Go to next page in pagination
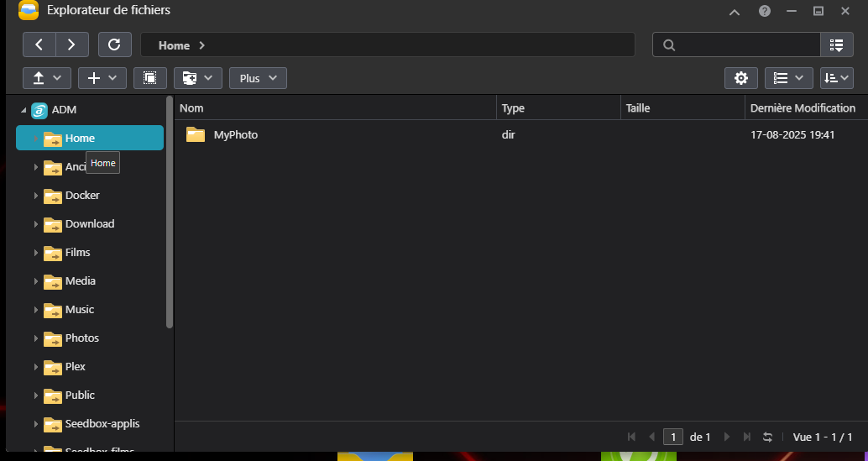This screenshot has width=868, height=461. (727, 437)
